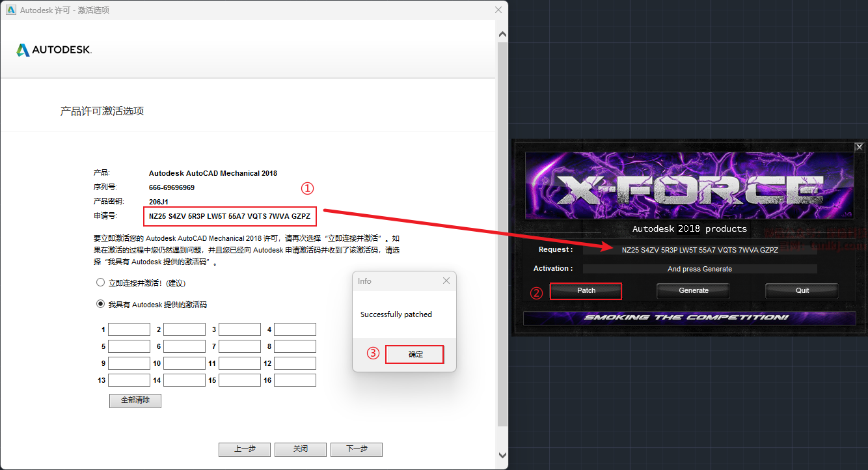Click the 产品: label
This screenshot has height=470, width=868.
(x=102, y=173)
